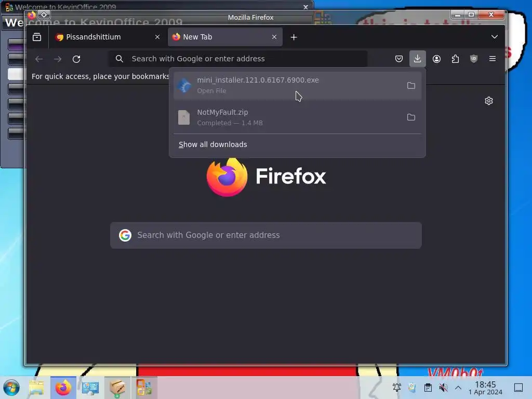Open the Windows Start button

point(11,388)
